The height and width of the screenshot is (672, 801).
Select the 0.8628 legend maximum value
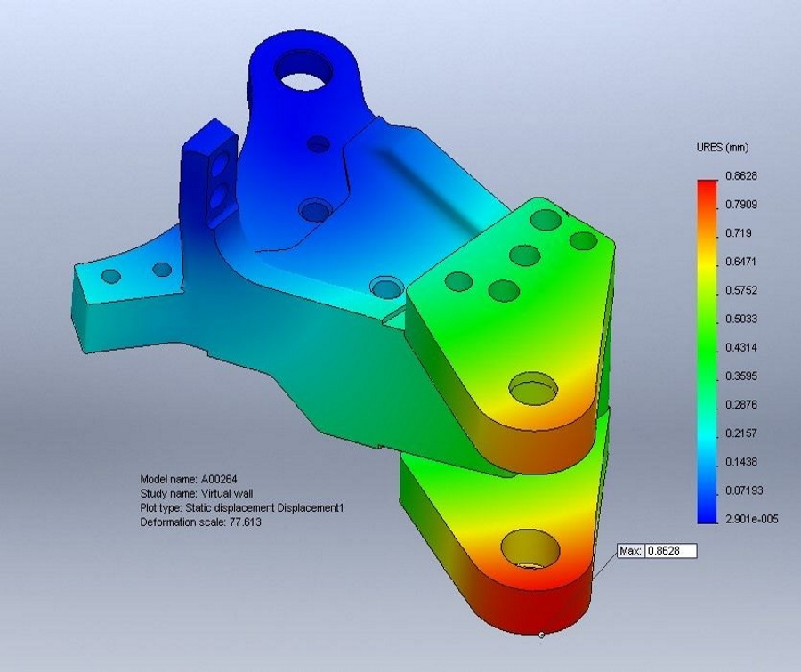click(740, 176)
